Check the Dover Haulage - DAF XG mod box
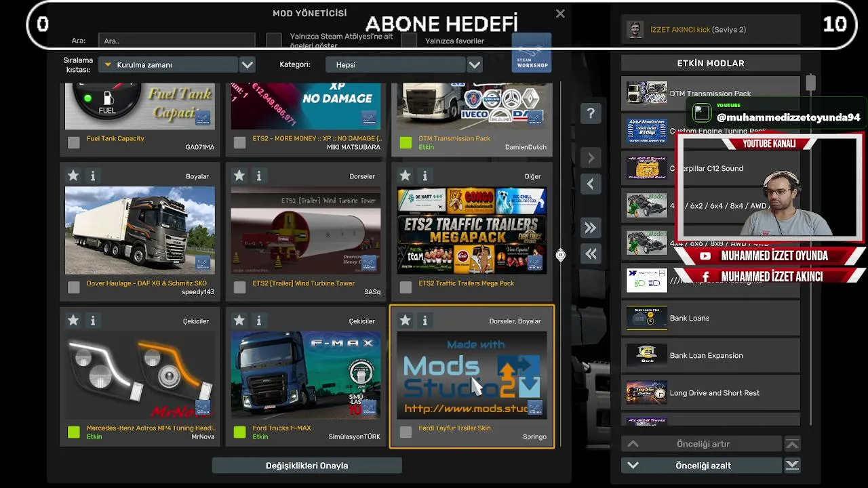 [74, 287]
